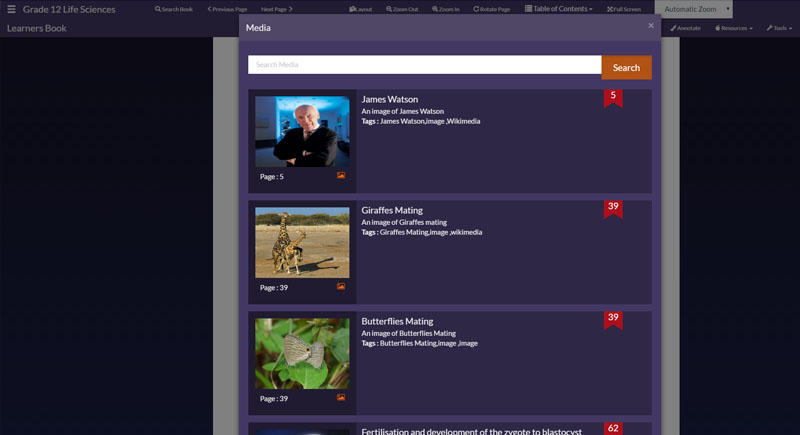
Task: Expand the Table of Contents dropdown
Action: pos(559,9)
